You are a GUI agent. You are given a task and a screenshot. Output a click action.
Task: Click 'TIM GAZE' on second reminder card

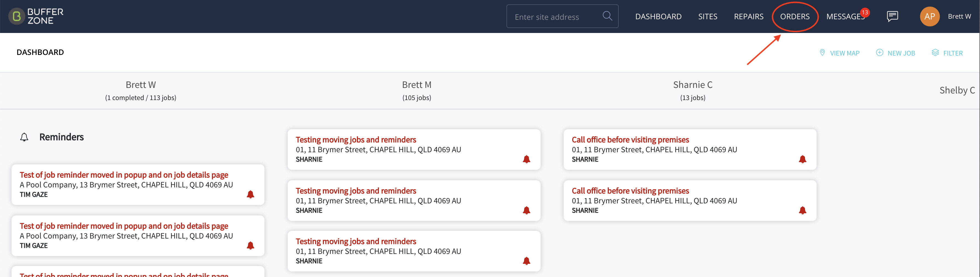tap(34, 245)
